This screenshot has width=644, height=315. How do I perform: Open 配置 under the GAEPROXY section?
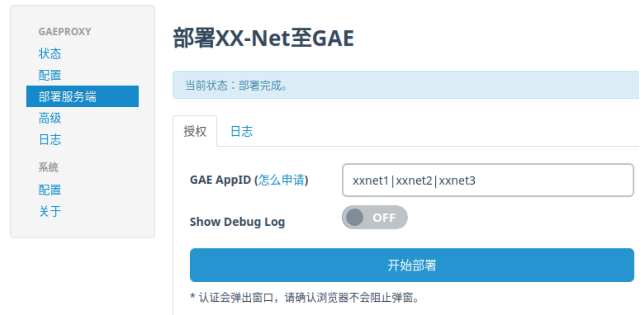click(x=50, y=75)
